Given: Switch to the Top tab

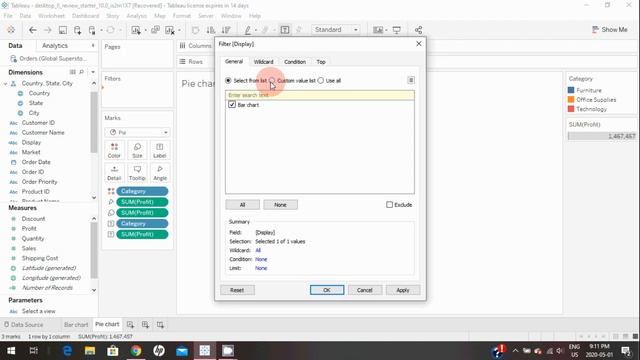Looking at the screenshot, I should [321, 62].
